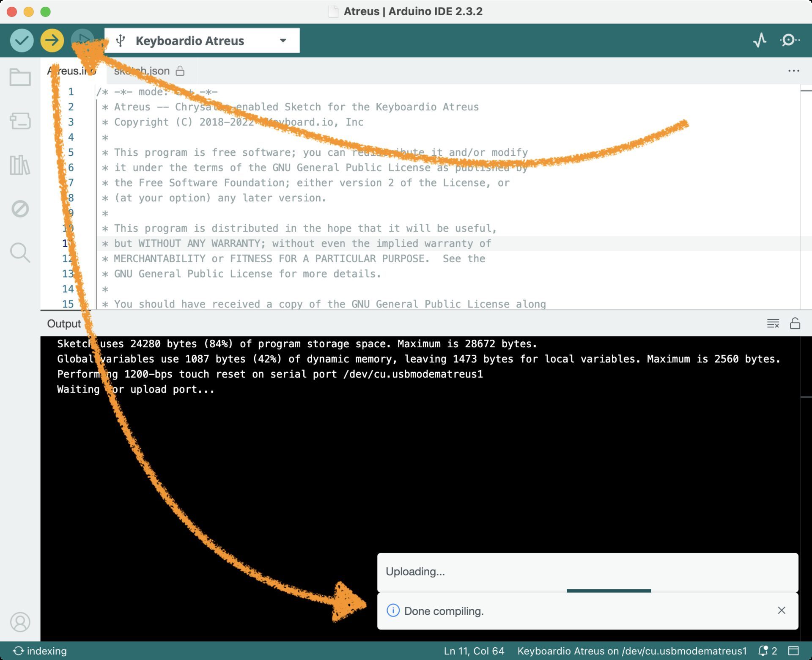Click the 'the Free Software Foundation' comment line
The height and width of the screenshot is (660, 812).
click(x=306, y=183)
